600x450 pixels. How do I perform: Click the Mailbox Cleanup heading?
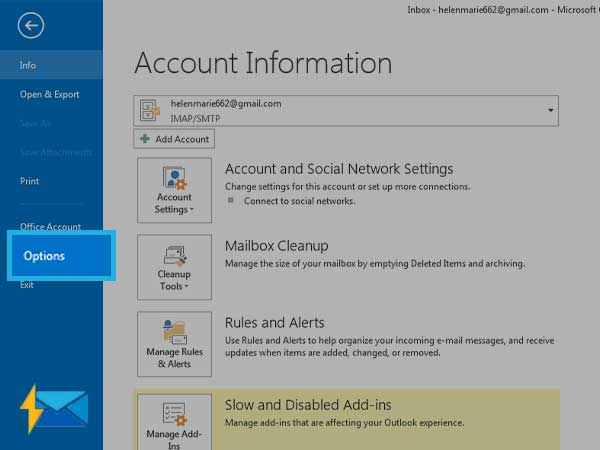[276, 246]
